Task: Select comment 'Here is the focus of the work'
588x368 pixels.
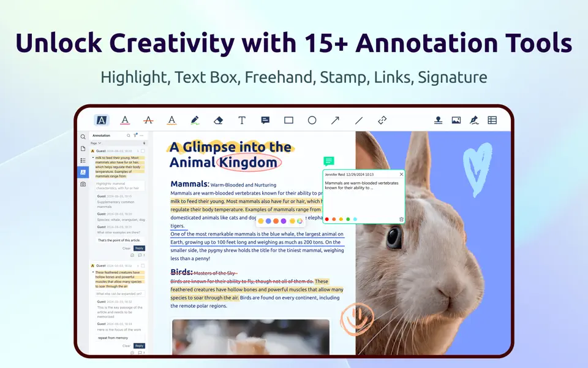Action: (x=119, y=330)
